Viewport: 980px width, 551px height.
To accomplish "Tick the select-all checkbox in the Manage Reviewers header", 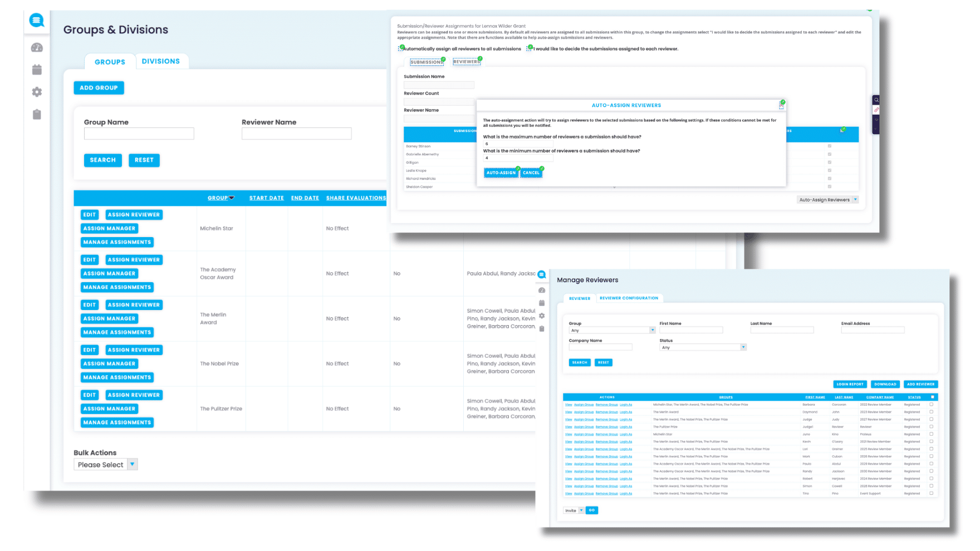I will coord(933,397).
